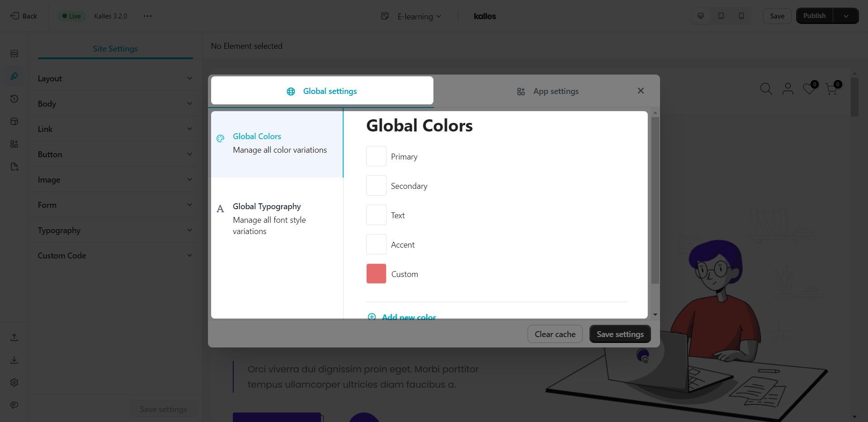The image size is (868, 422).
Task: Click the disabled Save settings in sidebar
Action: (163, 409)
